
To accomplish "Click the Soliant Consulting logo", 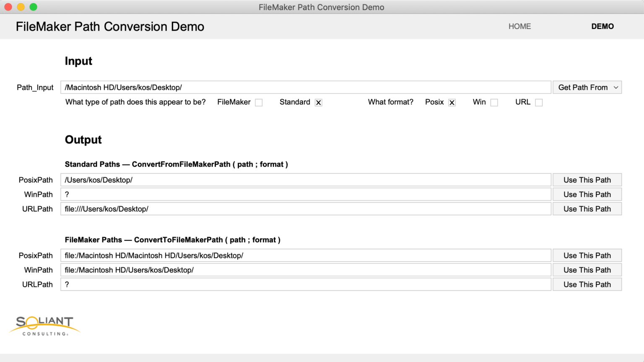I will tap(44, 325).
